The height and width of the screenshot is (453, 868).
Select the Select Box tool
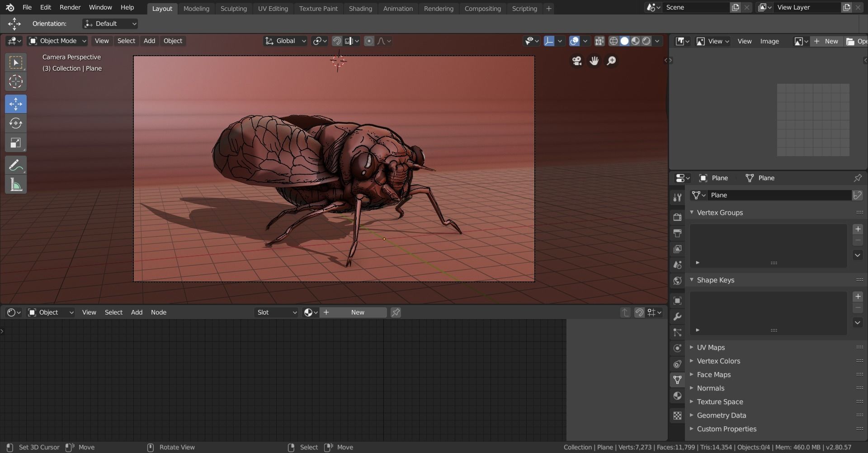(16, 62)
